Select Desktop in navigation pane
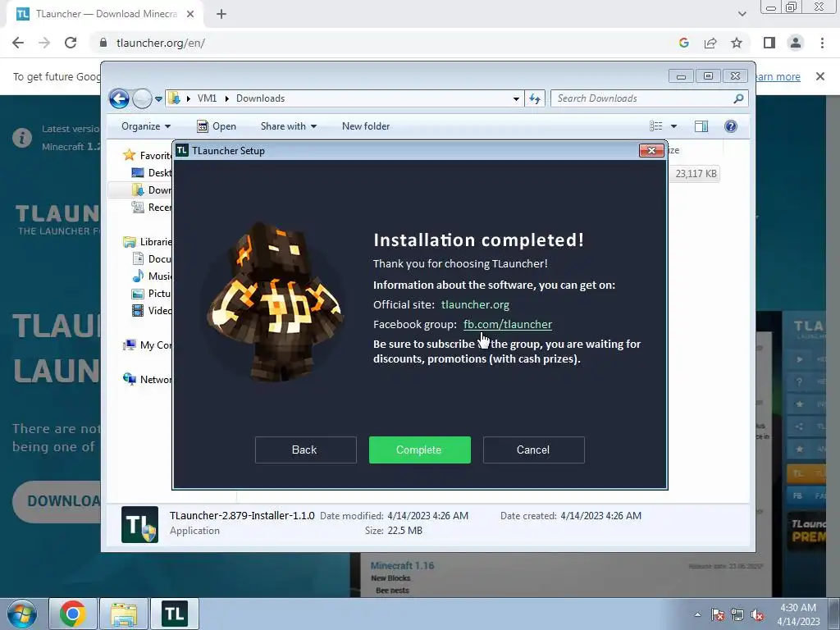Viewport: 840px width, 630px height. [152, 172]
